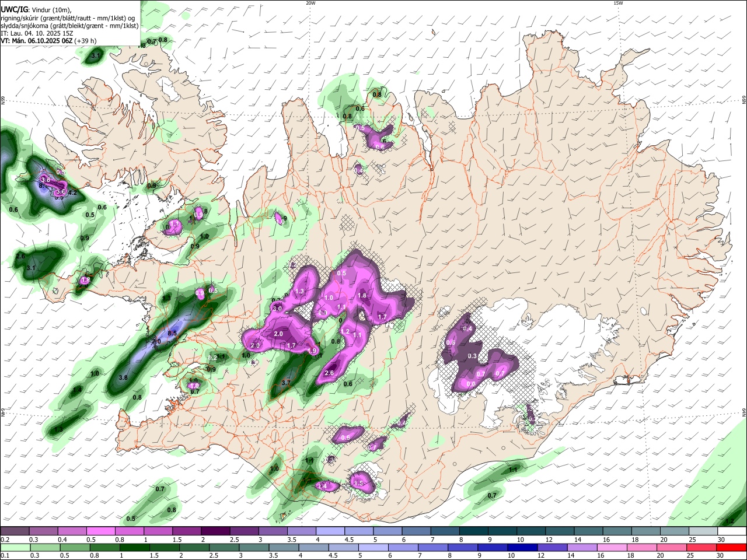Click the 8.5 precipitation value on the map
This screenshot has height=560, width=747.
[x=172, y=333]
